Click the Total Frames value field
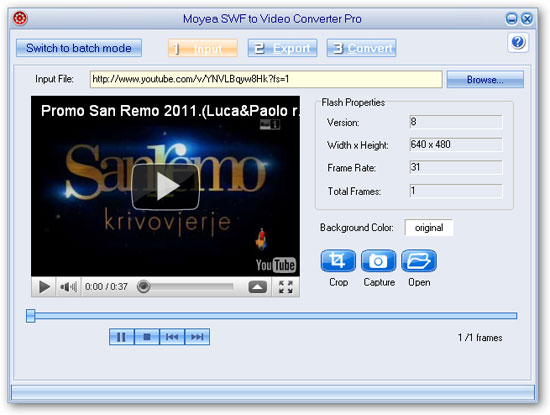Image resolution: width=550 pixels, height=415 pixels. 456,191
